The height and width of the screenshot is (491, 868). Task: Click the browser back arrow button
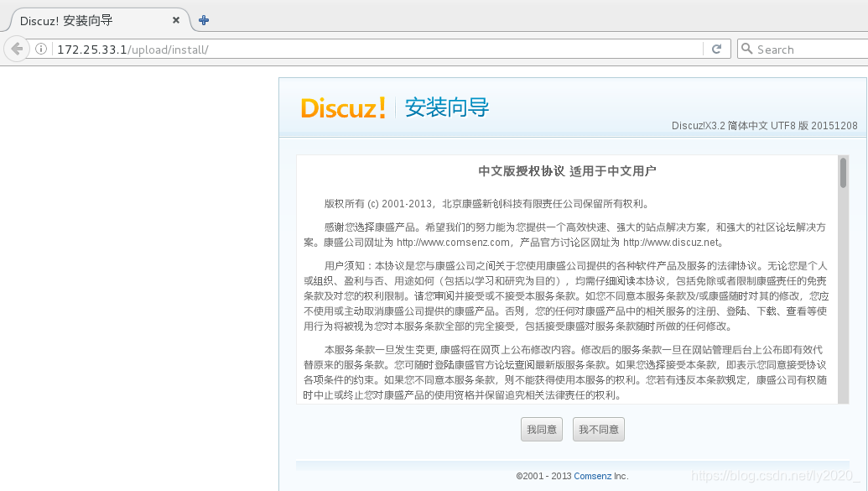(x=17, y=50)
